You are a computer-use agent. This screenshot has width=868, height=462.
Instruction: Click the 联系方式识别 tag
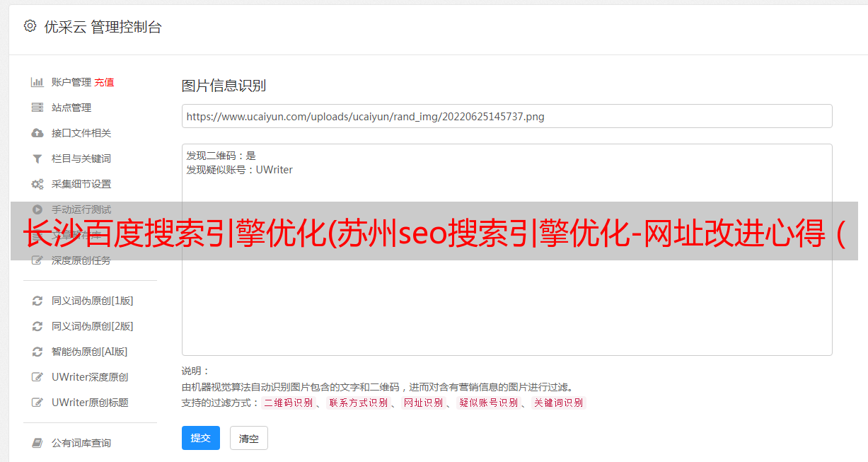358,403
